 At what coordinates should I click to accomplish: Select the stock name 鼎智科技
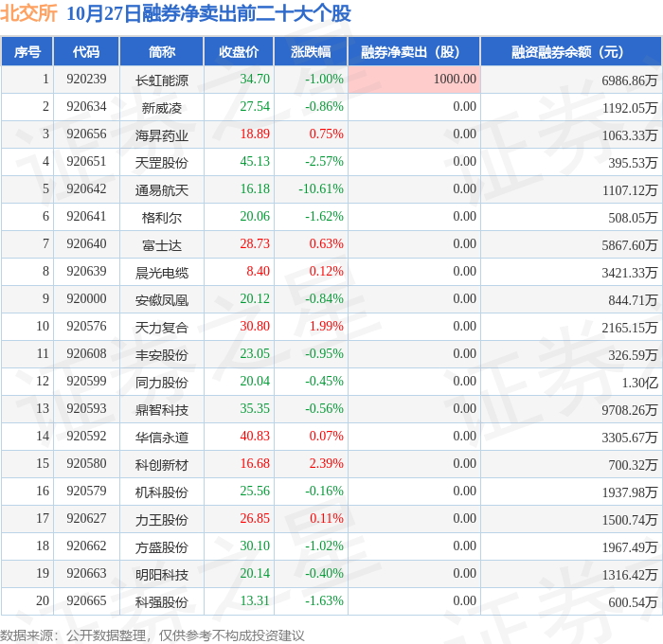click(x=162, y=410)
